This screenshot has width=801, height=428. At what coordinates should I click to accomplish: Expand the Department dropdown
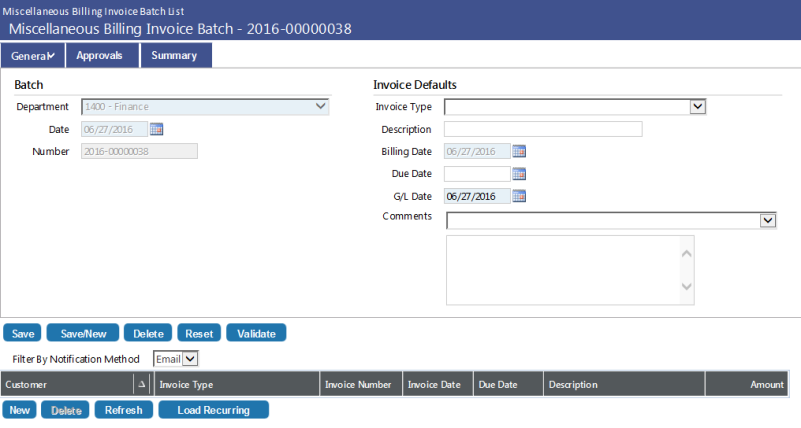pos(320,106)
